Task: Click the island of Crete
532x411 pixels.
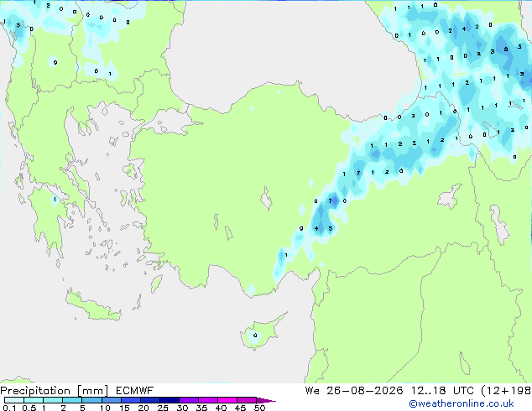Action: (93, 306)
